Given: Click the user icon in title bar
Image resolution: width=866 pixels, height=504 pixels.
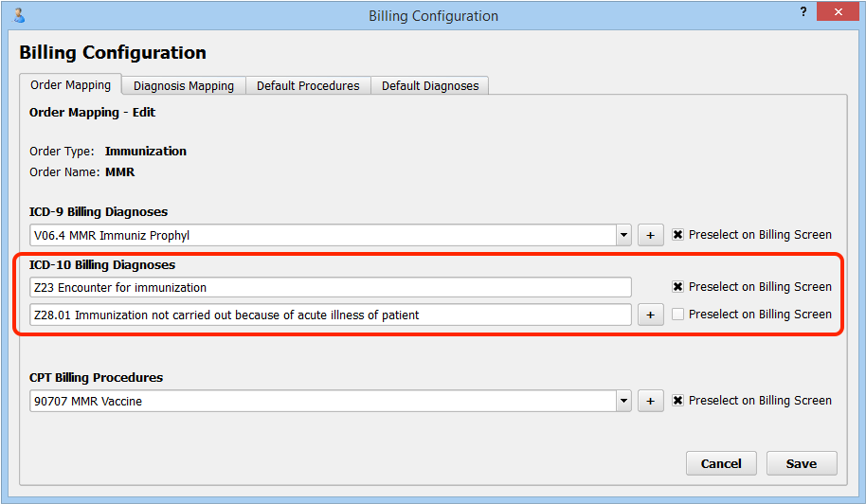Looking at the screenshot, I should [x=19, y=15].
